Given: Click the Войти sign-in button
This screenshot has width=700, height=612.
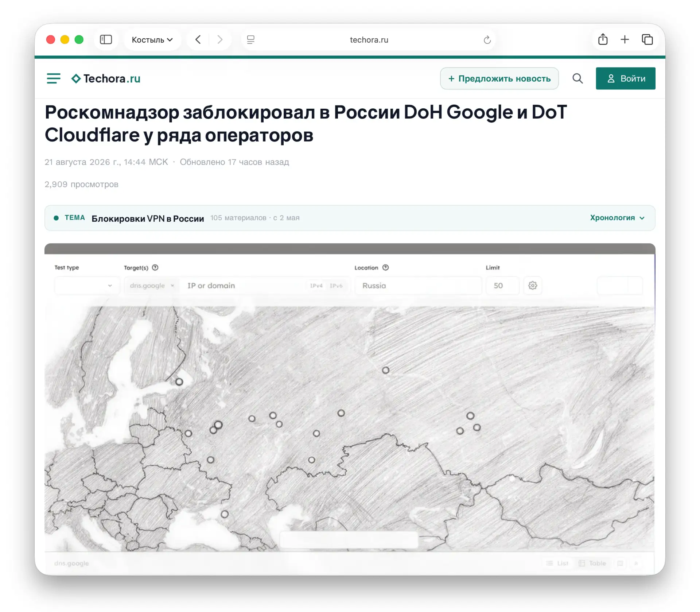Looking at the screenshot, I should [625, 78].
